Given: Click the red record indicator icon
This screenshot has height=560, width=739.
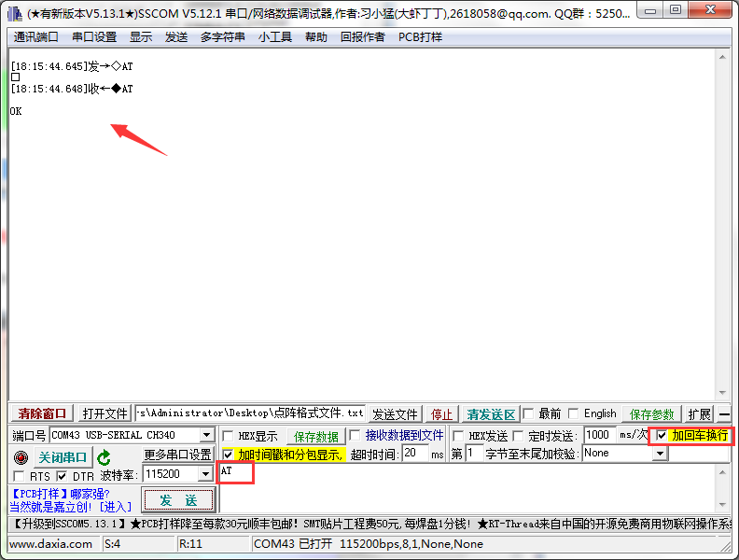Looking at the screenshot, I should 21,457.
